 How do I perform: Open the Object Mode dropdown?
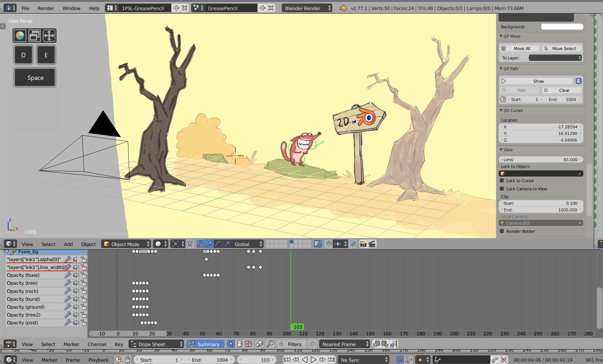pos(126,244)
